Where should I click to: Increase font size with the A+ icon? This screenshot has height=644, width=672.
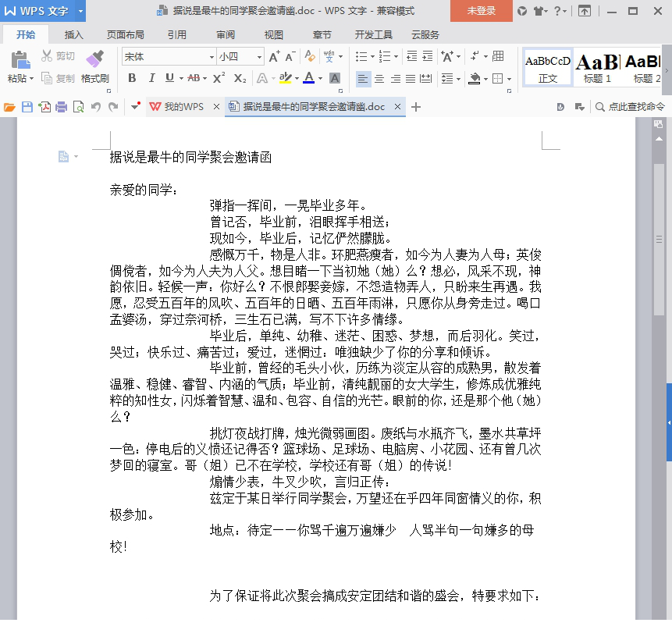(x=274, y=56)
